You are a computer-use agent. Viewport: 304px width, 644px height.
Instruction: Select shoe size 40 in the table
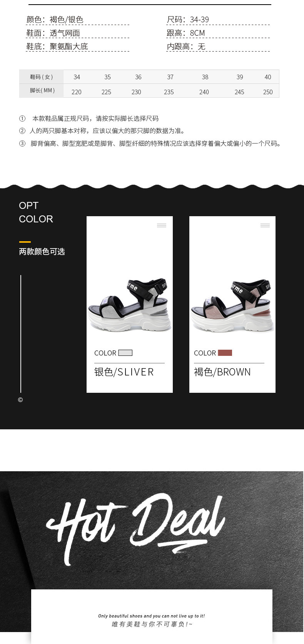pyautogui.click(x=268, y=77)
